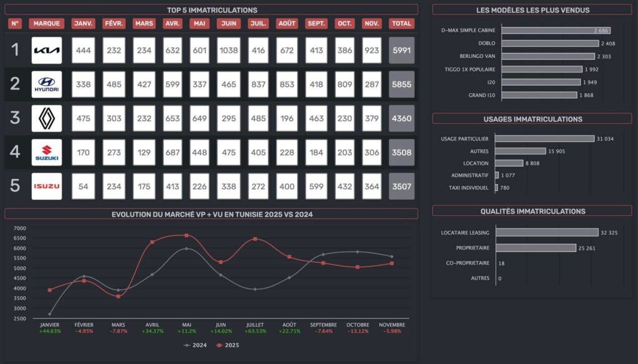Viewport: 638px width, 364px height.
Task: Click the D-MAX SIMPLE CABINE bar
Action: pos(556,30)
